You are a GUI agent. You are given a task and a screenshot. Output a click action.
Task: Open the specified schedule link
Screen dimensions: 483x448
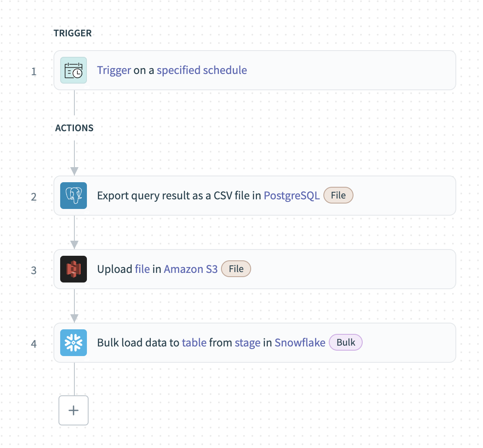[x=202, y=70]
